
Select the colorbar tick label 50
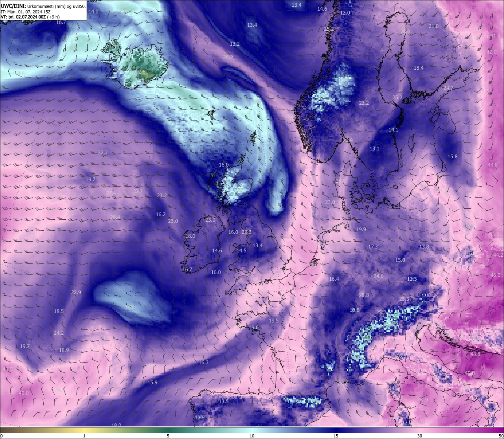pyautogui.click(x=500, y=436)
